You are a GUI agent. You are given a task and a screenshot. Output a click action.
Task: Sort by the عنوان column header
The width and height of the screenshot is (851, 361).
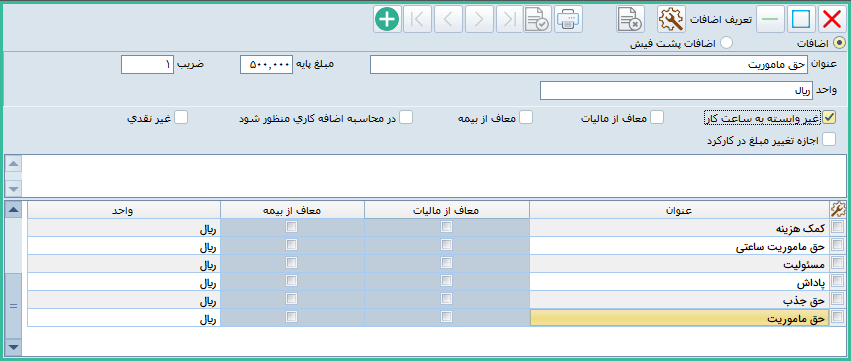679,210
